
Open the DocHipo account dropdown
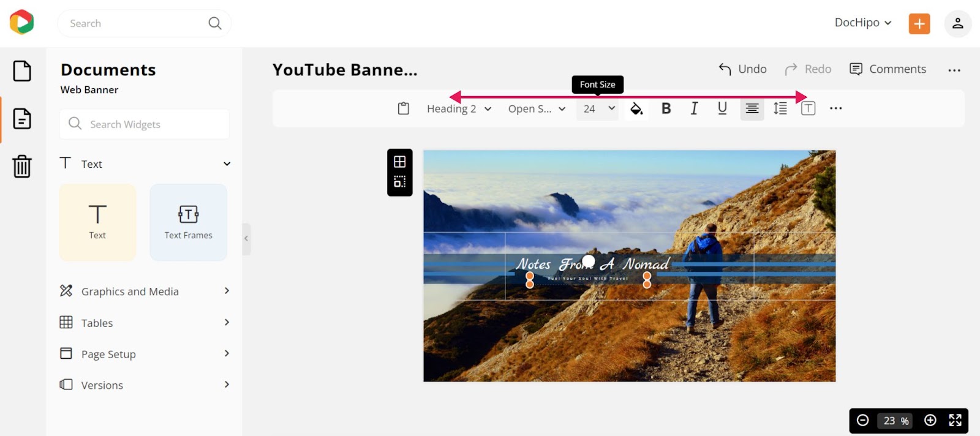click(x=862, y=23)
